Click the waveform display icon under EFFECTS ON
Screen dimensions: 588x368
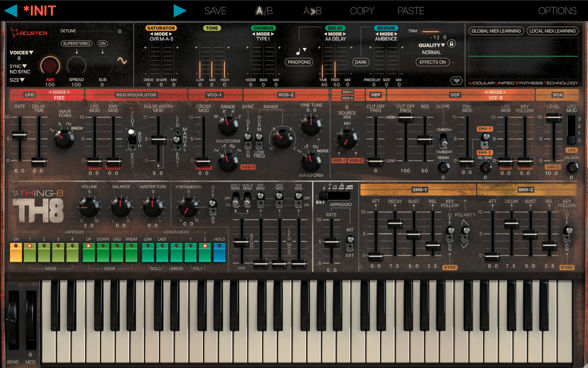[456, 80]
